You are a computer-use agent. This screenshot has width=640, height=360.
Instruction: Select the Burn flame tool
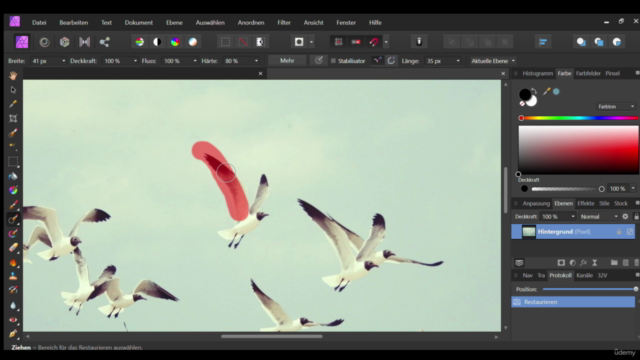click(13, 262)
